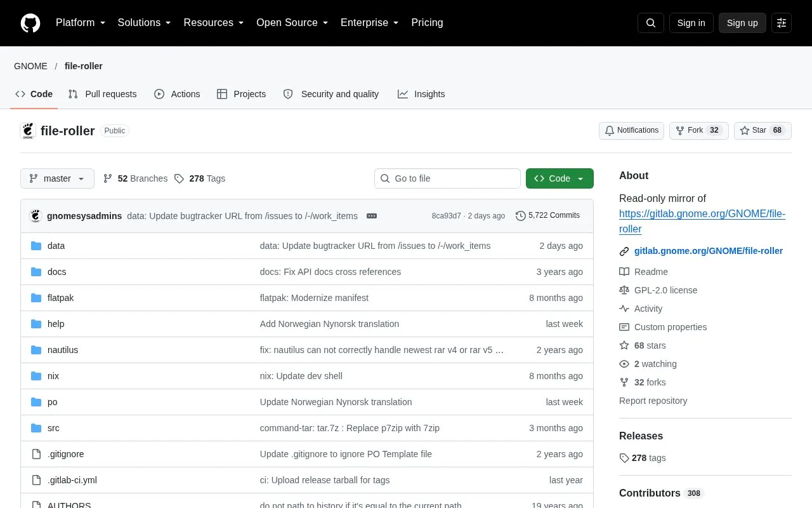
Task: Open the Report repository link
Action: 653,401
